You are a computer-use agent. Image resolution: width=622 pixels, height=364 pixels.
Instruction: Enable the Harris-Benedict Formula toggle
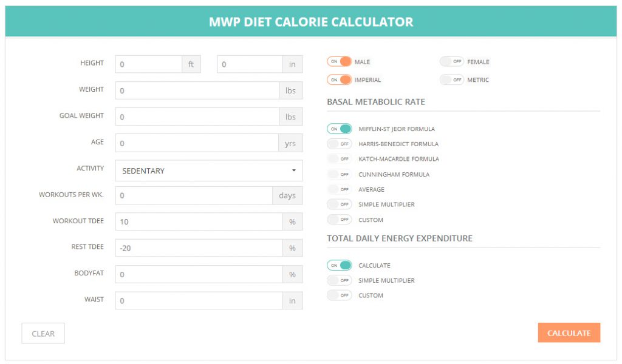click(339, 144)
